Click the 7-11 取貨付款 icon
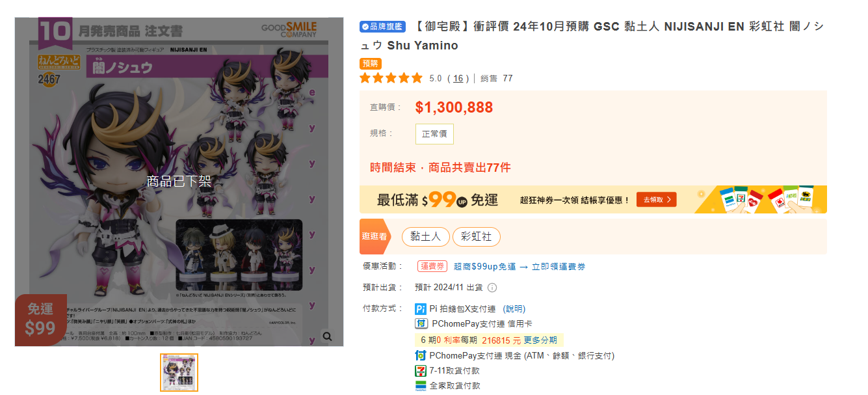868x395 pixels. click(x=421, y=370)
